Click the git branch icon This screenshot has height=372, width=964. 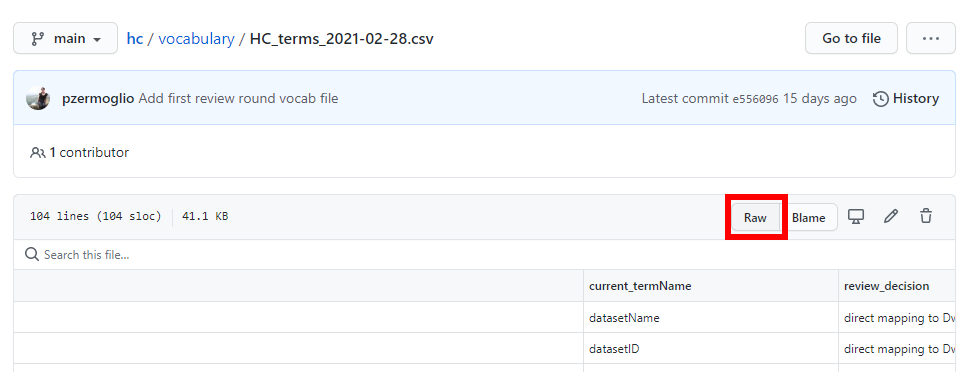pos(38,39)
